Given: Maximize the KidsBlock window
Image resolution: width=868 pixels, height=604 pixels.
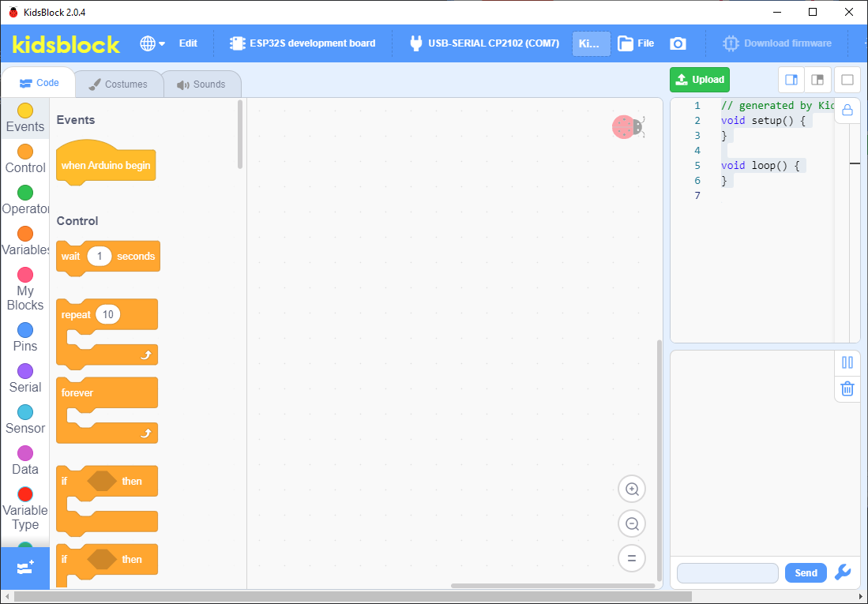Looking at the screenshot, I should coord(813,12).
